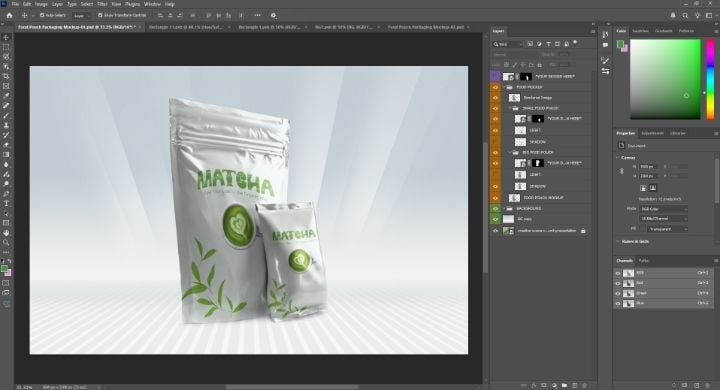
Task: Click the BG copy layer thumbnail
Action: pyautogui.click(x=508, y=220)
